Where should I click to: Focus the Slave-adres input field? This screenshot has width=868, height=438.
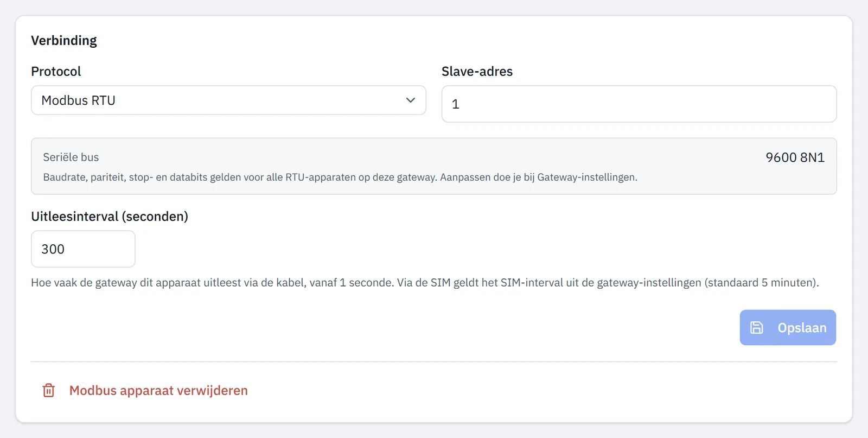tap(639, 104)
